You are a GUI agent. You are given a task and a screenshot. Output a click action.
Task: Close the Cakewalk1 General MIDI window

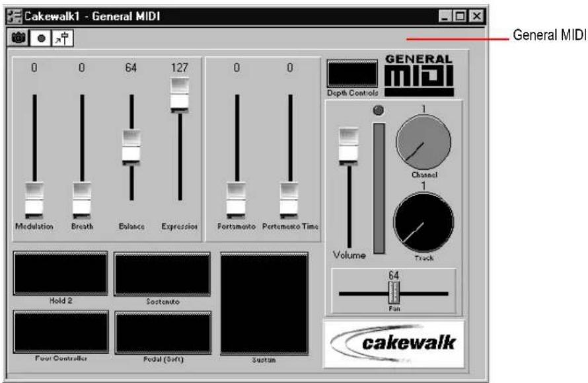pos(476,16)
